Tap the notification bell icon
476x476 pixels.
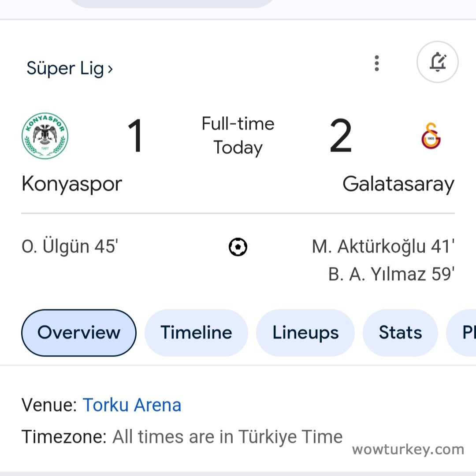[x=437, y=62]
